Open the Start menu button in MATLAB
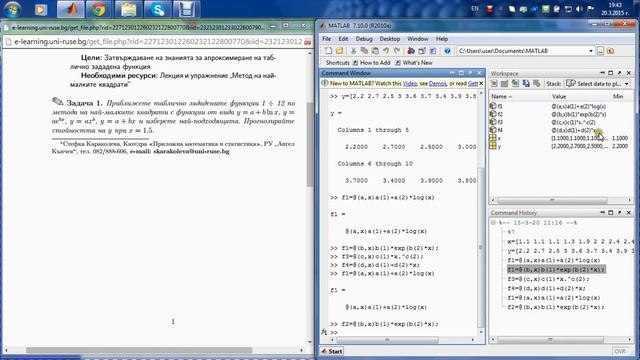The image size is (640, 360). (332, 351)
